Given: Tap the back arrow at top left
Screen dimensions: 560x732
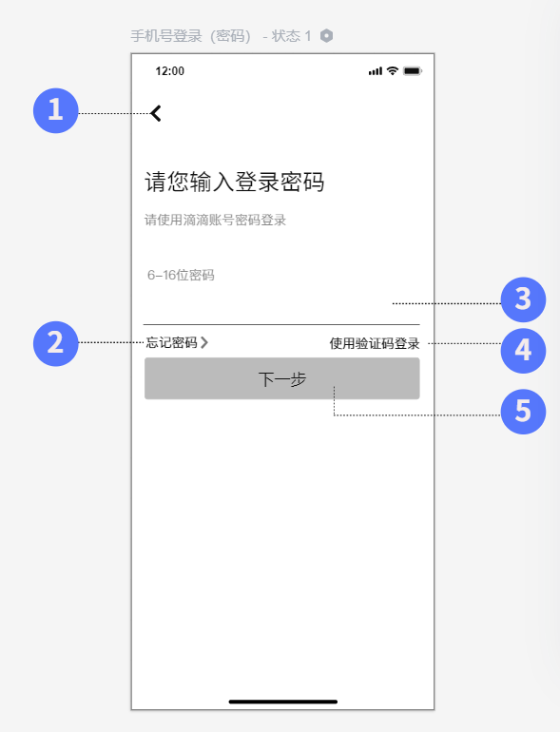Looking at the screenshot, I should (156, 113).
